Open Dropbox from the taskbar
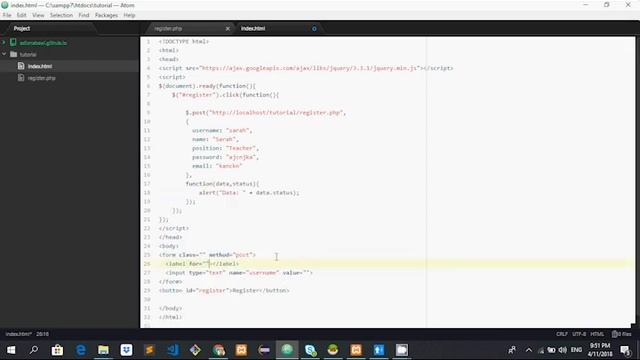640x360 pixels. tap(126, 350)
